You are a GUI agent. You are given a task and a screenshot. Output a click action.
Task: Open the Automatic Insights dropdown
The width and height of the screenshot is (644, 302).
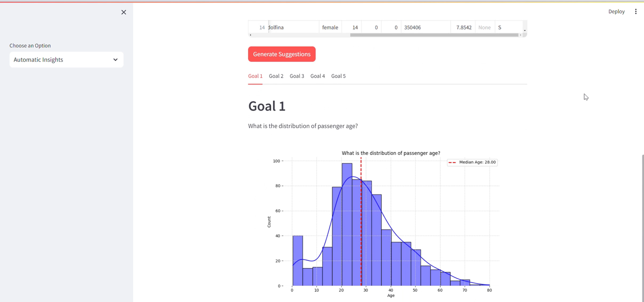point(66,60)
